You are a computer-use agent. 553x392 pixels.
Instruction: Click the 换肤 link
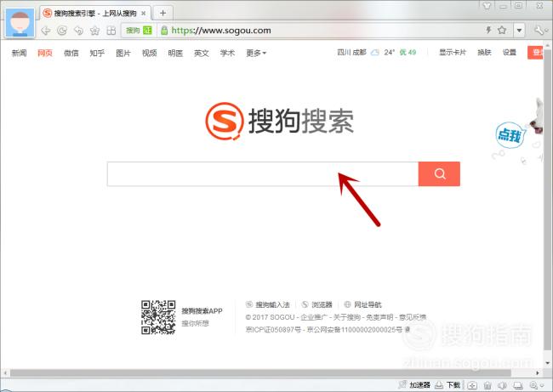point(484,53)
